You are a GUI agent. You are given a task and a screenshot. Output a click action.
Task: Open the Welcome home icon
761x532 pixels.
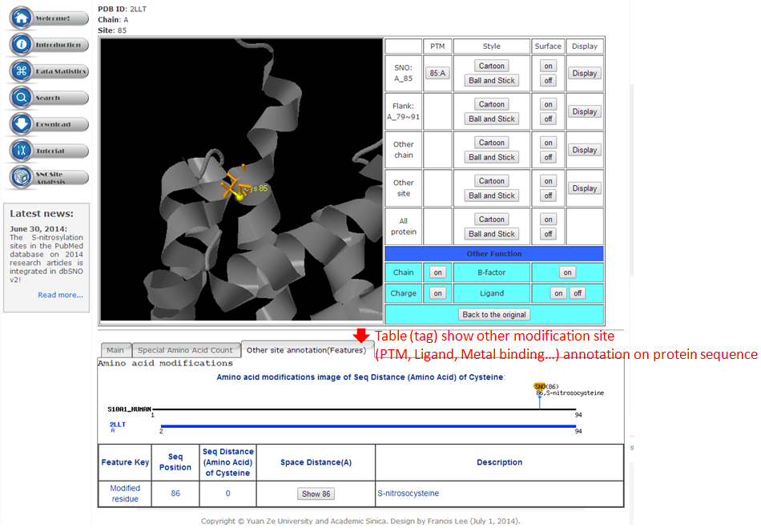21,18
